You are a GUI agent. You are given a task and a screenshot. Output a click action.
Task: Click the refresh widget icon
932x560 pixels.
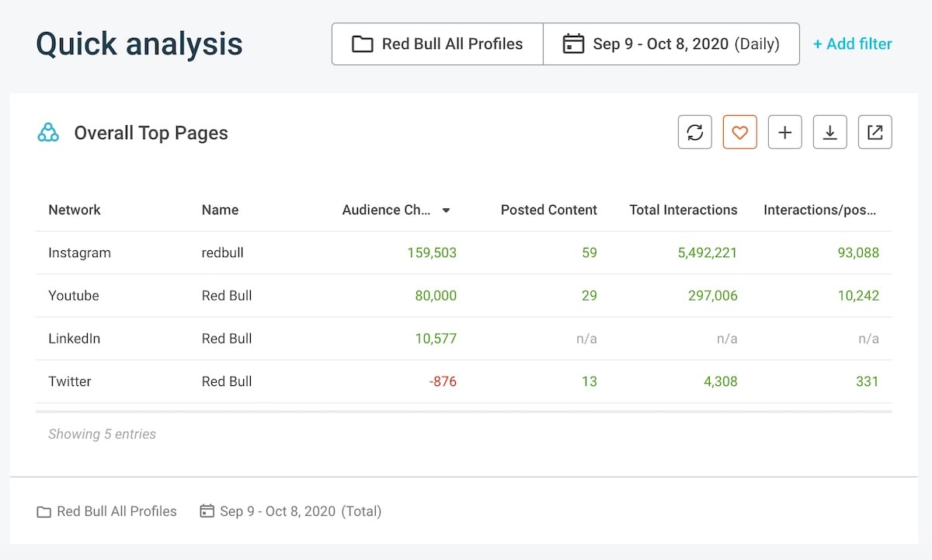pos(695,132)
